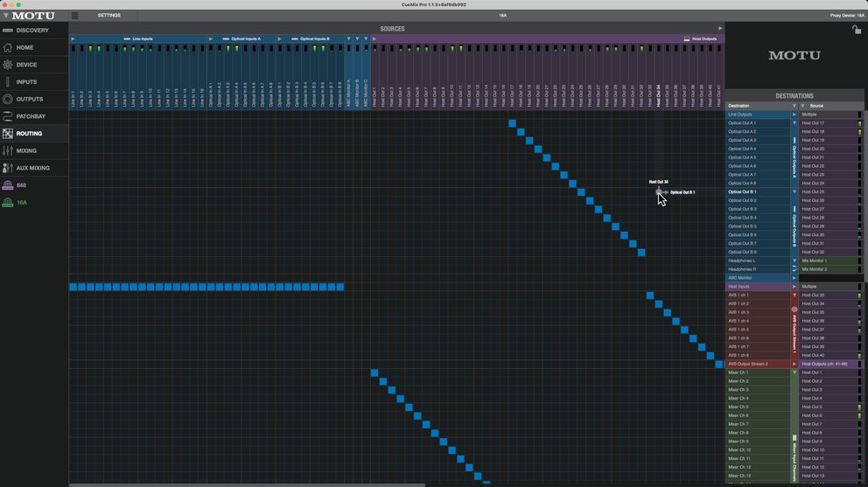Toggle routing Host Out 17 to Optical Out A 1
Image resolution: width=868 pixels, height=487 pixels.
512,123
